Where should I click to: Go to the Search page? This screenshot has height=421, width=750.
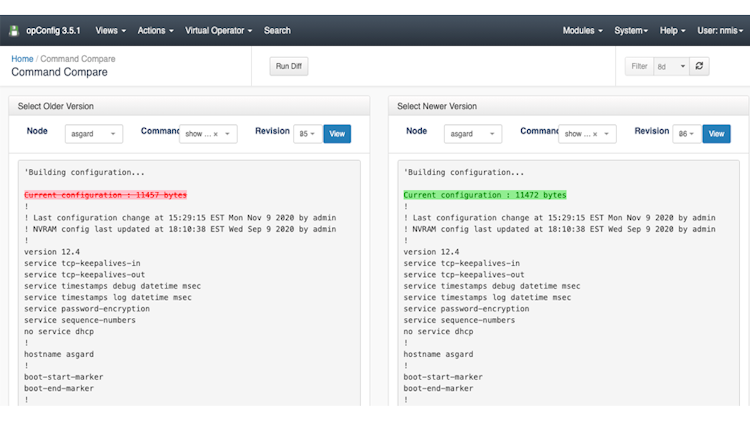point(277,31)
